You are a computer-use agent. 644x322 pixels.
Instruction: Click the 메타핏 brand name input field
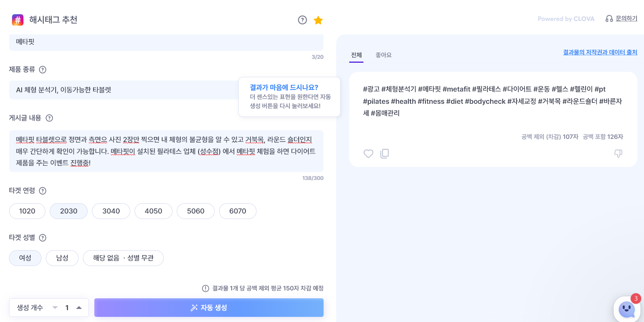click(166, 42)
